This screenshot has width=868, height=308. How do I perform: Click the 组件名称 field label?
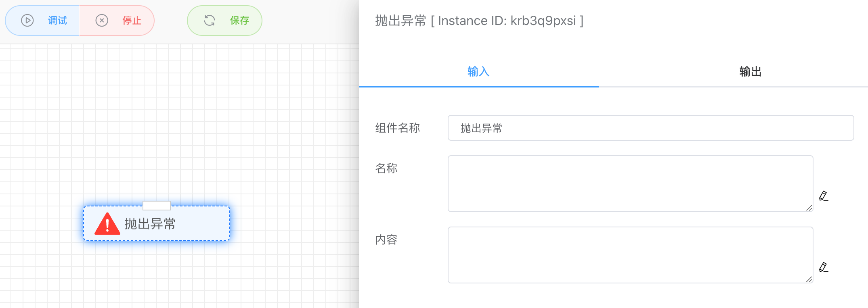(x=397, y=128)
